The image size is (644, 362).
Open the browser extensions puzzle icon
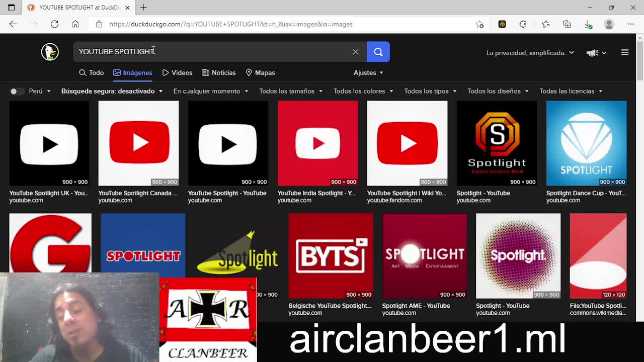523,24
